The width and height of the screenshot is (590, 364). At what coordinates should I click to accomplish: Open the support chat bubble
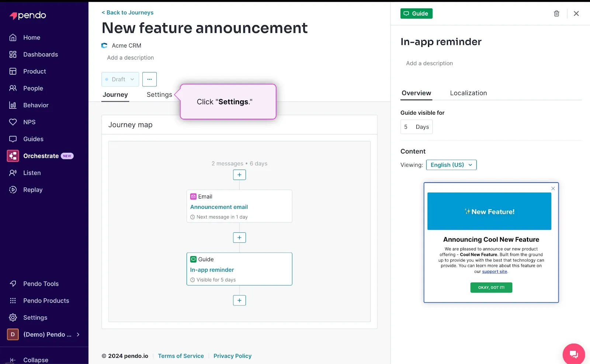pos(574,354)
